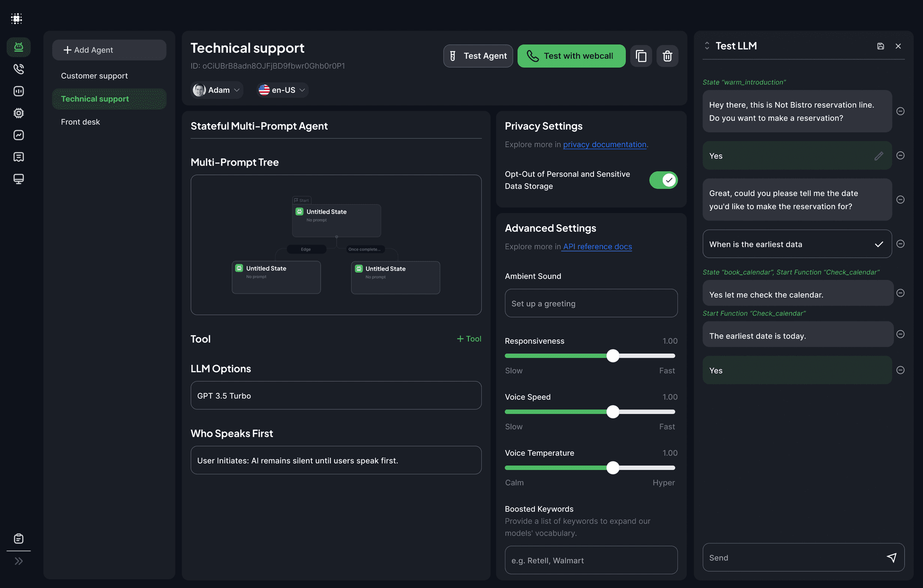The image size is (923, 588).
Task: Click the pencil edit icon on Yes message
Action: pos(879,156)
